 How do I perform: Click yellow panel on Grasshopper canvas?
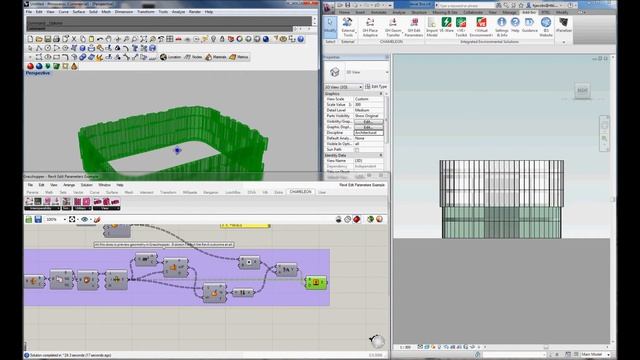pos(245,225)
